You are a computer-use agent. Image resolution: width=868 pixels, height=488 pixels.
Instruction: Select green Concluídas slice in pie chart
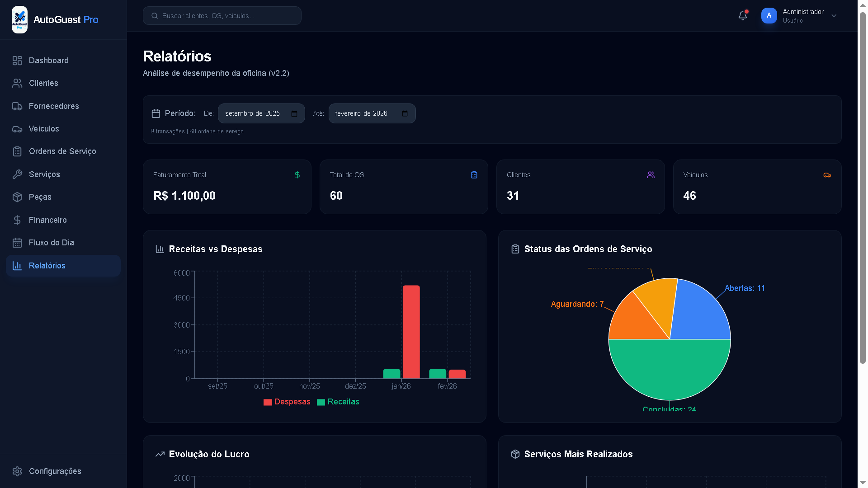tap(669, 368)
